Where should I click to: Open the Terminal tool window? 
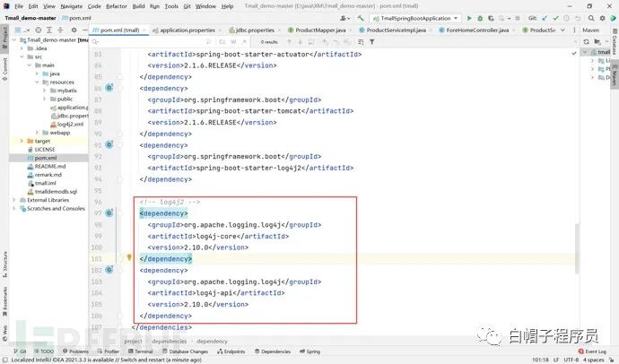point(141,351)
